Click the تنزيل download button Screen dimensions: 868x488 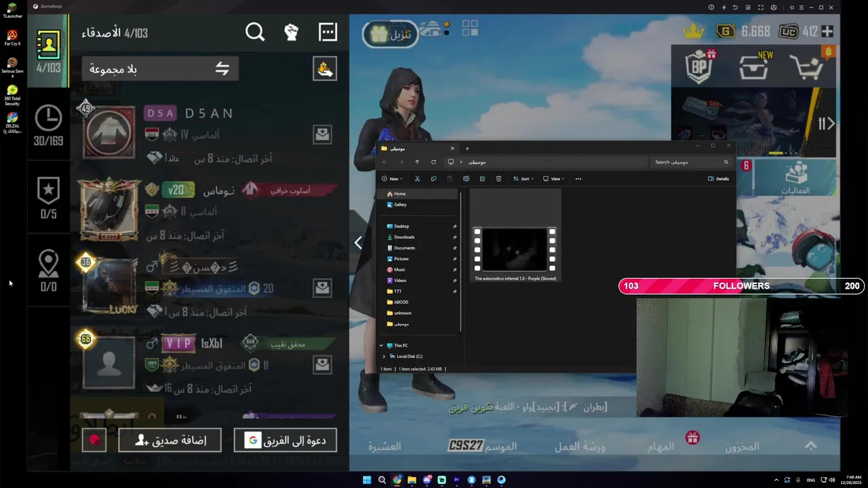tap(390, 35)
